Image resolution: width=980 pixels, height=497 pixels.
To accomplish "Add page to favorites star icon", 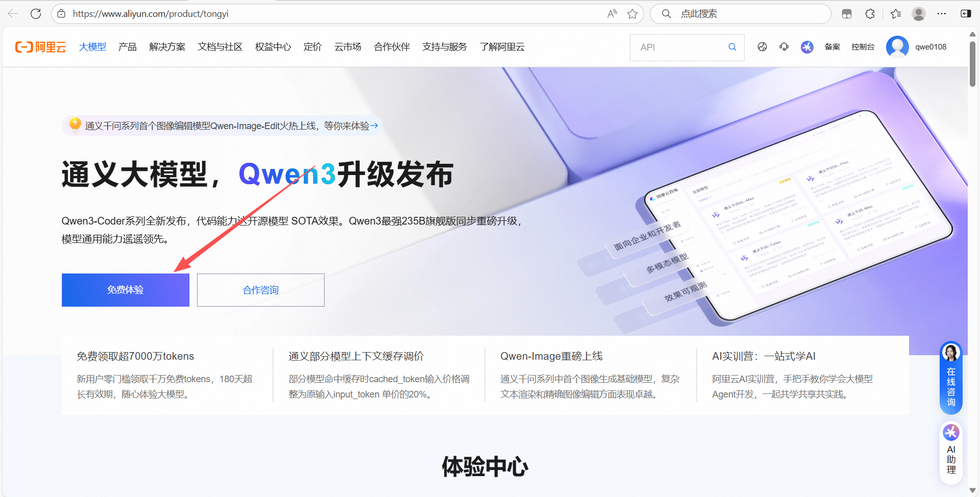I will click(x=632, y=14).
